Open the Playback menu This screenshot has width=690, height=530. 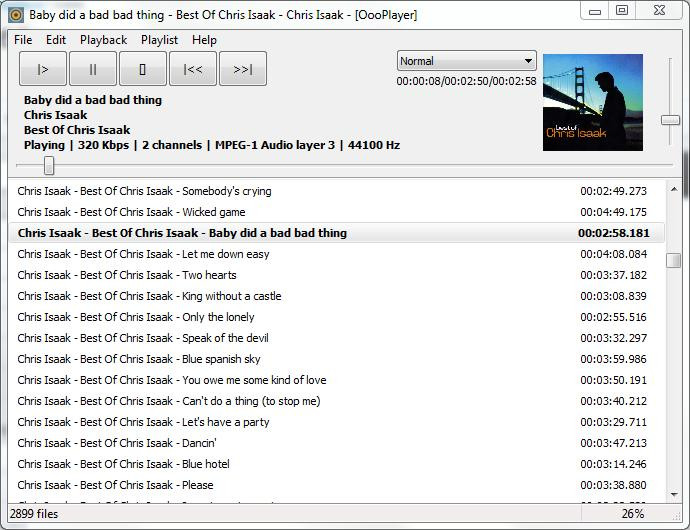pos(103,40)
